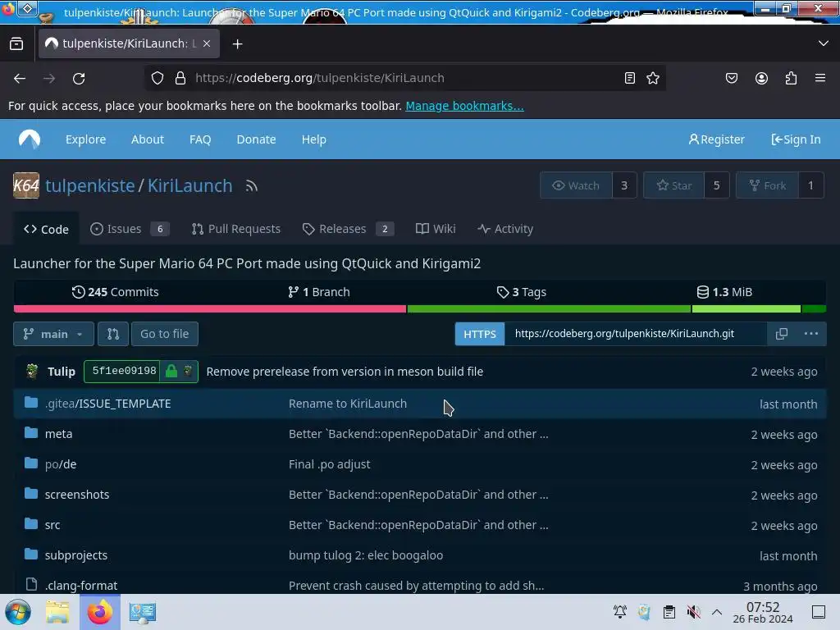This screenshot has width=840, height=630.
Task: Focus the clone URL text field
Action: click(636, 334)
